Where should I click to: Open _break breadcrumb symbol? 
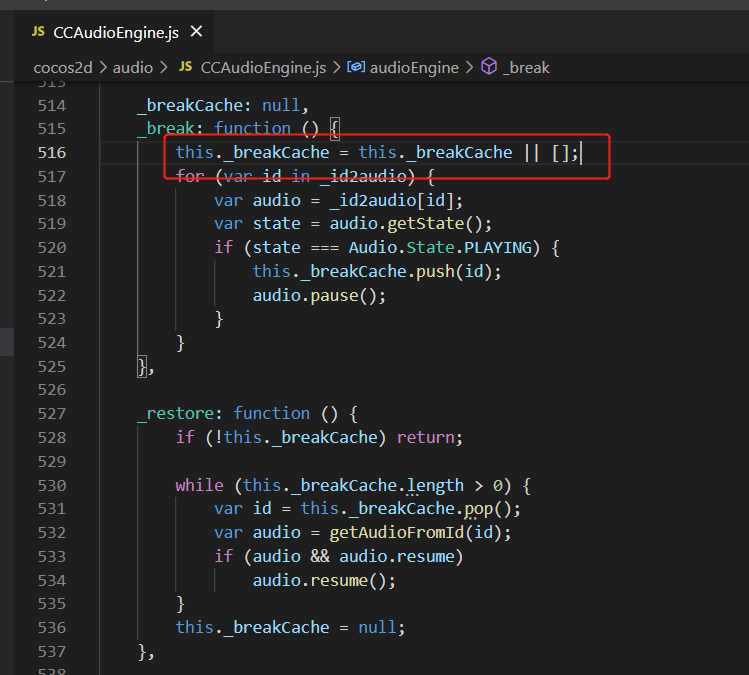tap(526, 68)
